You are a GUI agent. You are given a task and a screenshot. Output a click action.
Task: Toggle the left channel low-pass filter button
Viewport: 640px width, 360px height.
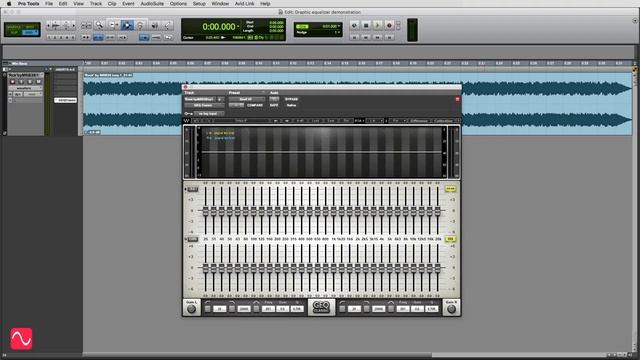click(232, 309)
